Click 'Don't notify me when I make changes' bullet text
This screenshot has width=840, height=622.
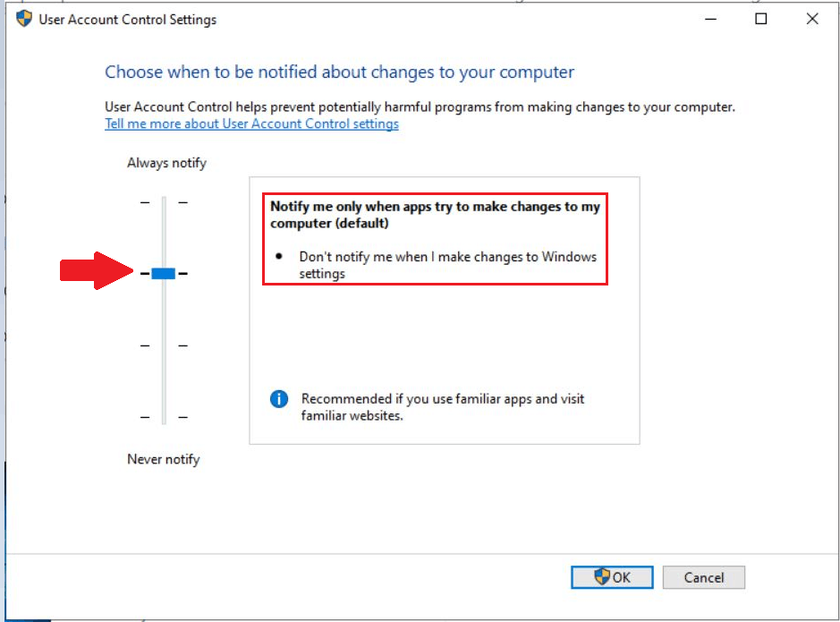(448, 265)
